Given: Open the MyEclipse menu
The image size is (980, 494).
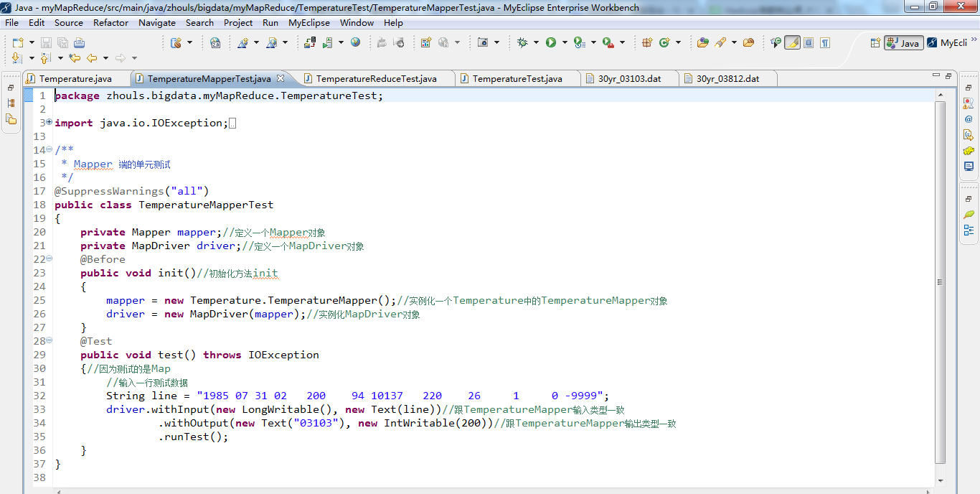Looking at the screenshot, I should 309,23.
